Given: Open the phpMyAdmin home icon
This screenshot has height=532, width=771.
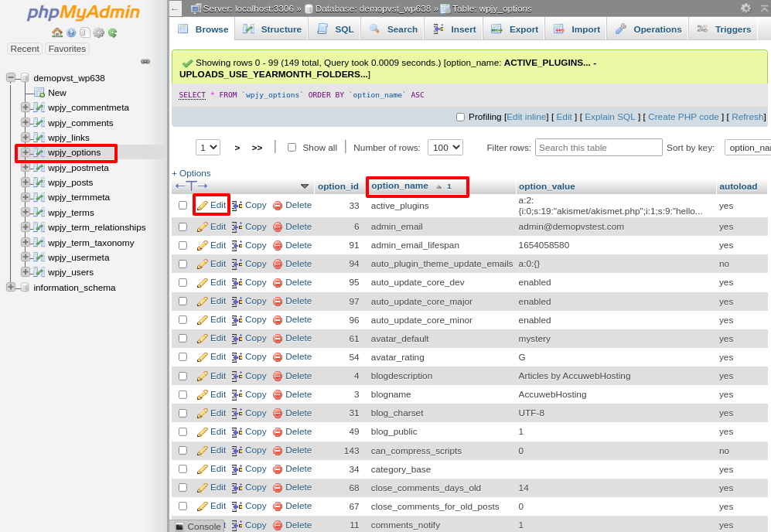Looking at the screenshot, I should (57, 32).
